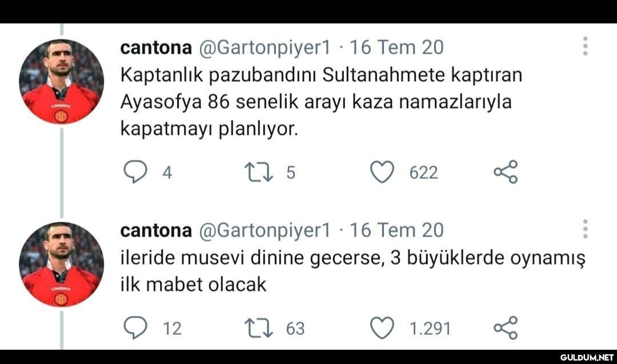
Task: Reply to the Ayasofya kaza namazları tweet
Action: pos(135,172)
